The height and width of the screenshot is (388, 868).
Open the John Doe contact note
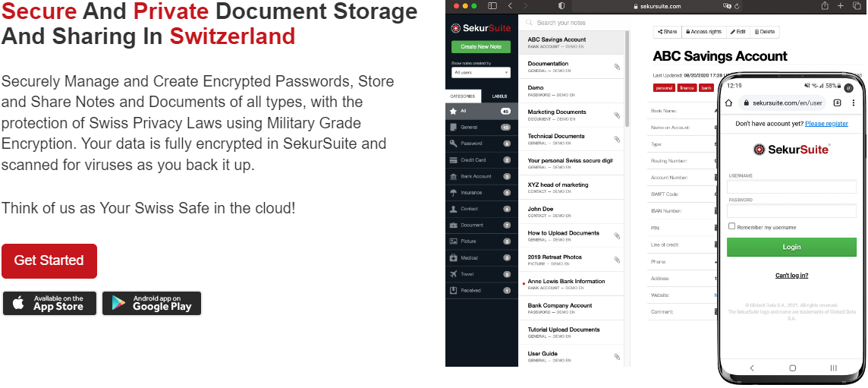click(x=571, y=212)
